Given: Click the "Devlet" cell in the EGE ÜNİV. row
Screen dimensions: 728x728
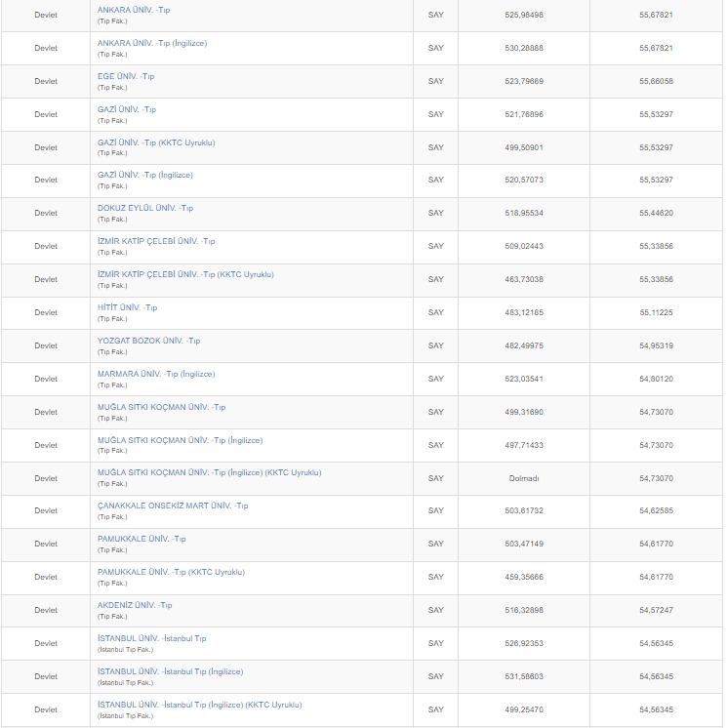Looking at the screenshot, I should 46,81.
